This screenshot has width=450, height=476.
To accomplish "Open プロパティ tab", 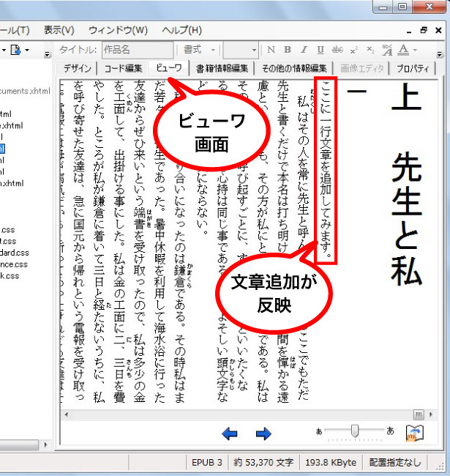I will (x=413, y=68).
